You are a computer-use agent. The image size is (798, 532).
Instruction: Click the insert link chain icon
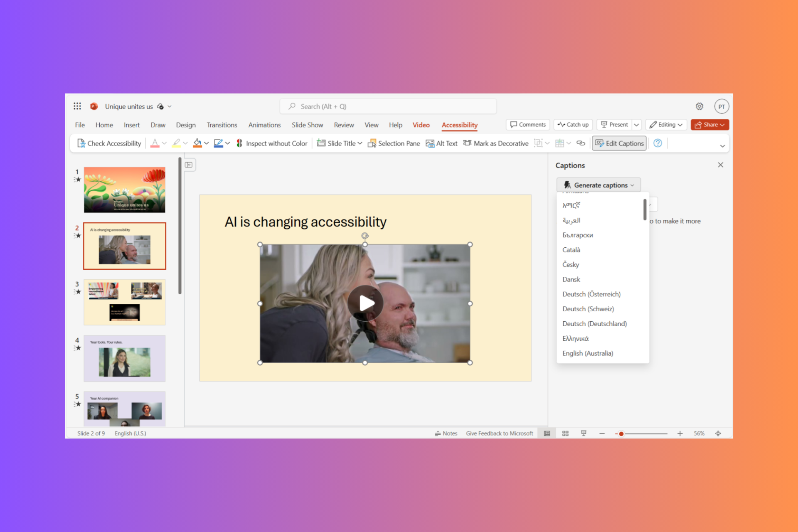(x=581, y=143)
